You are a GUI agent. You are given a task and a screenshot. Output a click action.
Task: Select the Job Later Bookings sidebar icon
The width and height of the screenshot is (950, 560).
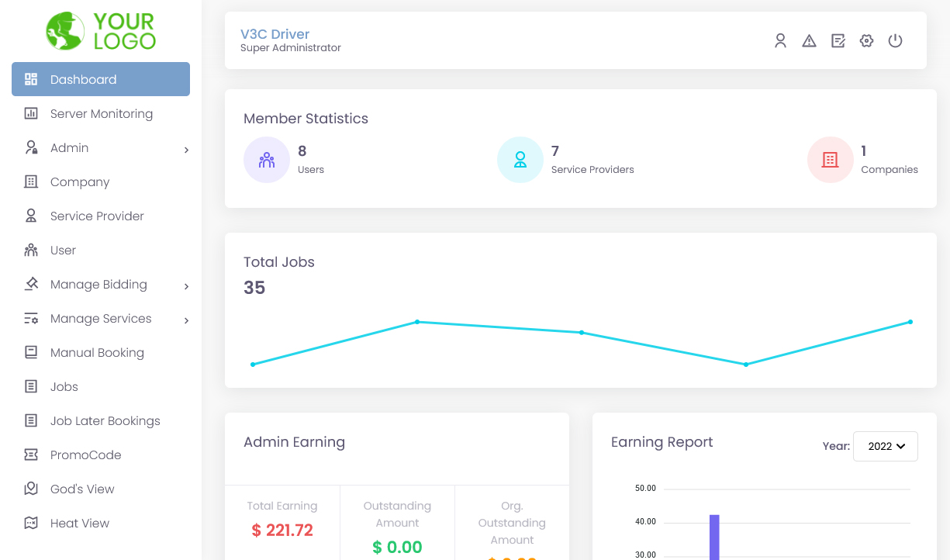pyautogui.click(x=30, y=420)
